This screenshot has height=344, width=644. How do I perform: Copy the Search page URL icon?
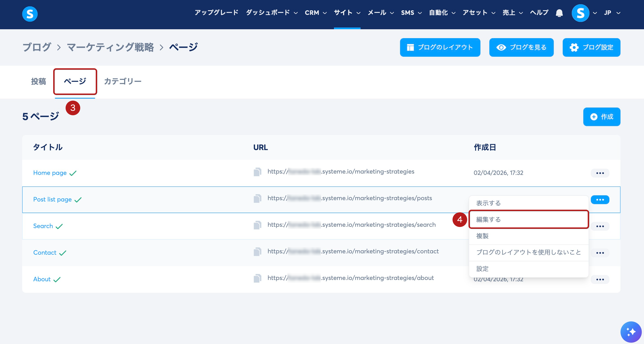coord(257,225)
